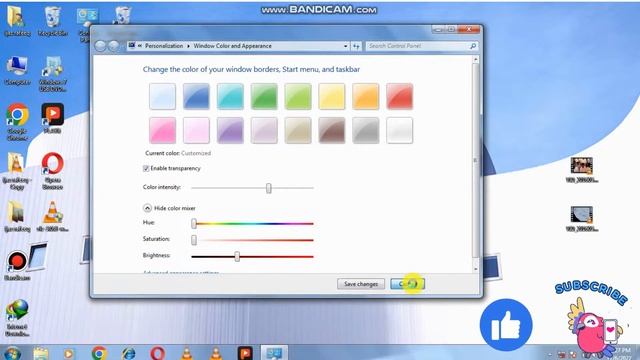Click the scrollbar up arrow in the window

pos(476,60)
